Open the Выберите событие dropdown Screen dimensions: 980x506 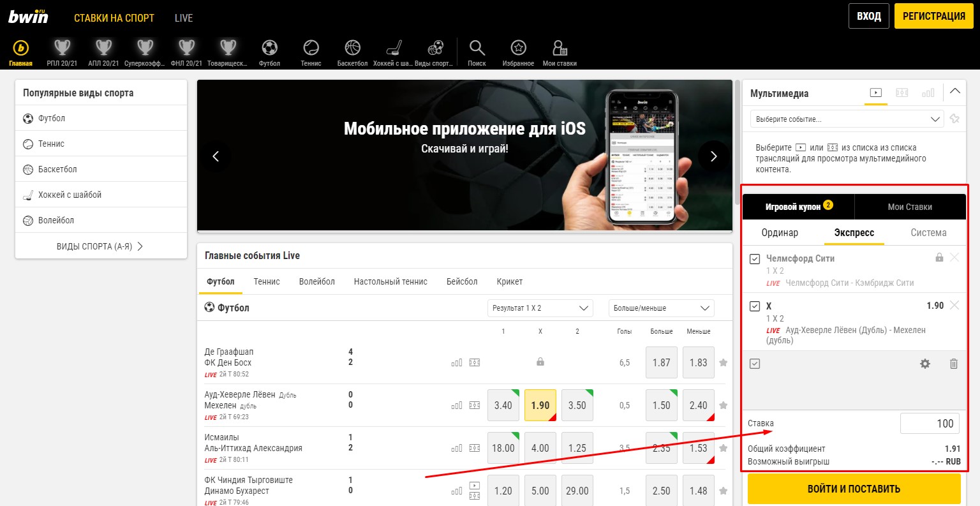point(847,119)
